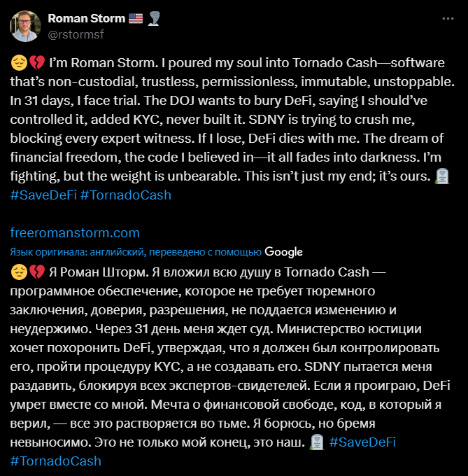468x476 pixels.
Task: Click the Google logo in the translation note
Action: 283,252
